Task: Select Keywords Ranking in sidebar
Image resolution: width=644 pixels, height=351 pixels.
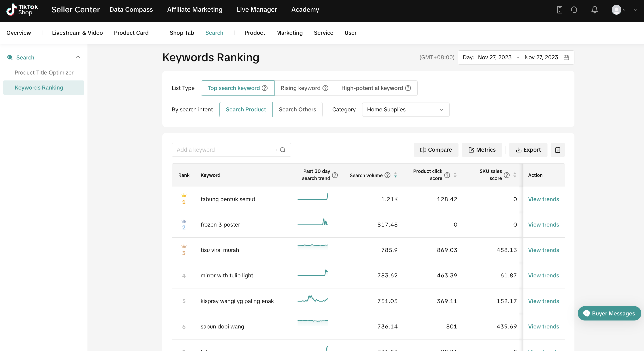Action: tap(44, 88)
